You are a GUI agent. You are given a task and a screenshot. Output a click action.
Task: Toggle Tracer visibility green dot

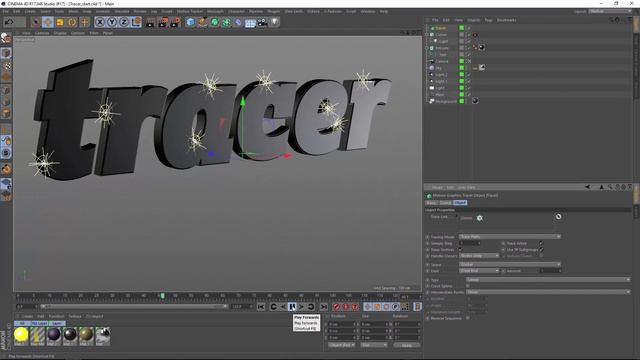click(462, 28)
